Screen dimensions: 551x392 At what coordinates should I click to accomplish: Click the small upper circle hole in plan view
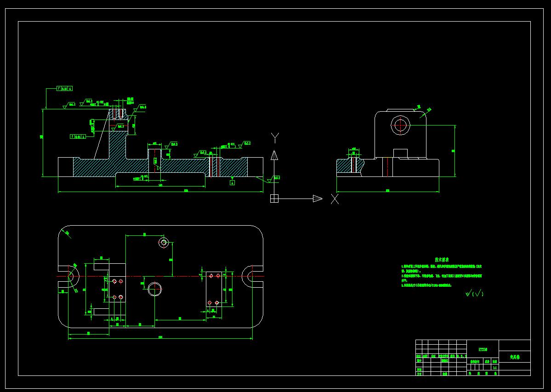pyautogui.click(x=164, y=242)
